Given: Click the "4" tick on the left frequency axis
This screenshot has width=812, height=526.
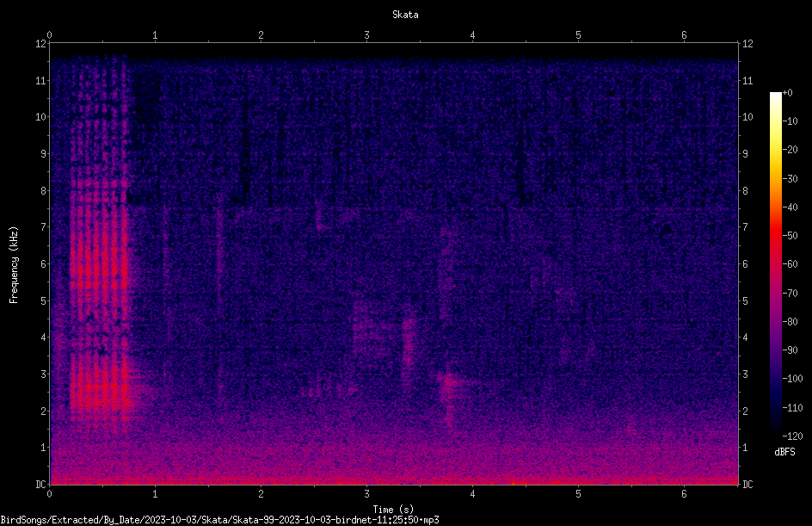Looking at the screenshot, I should (43, 337).
